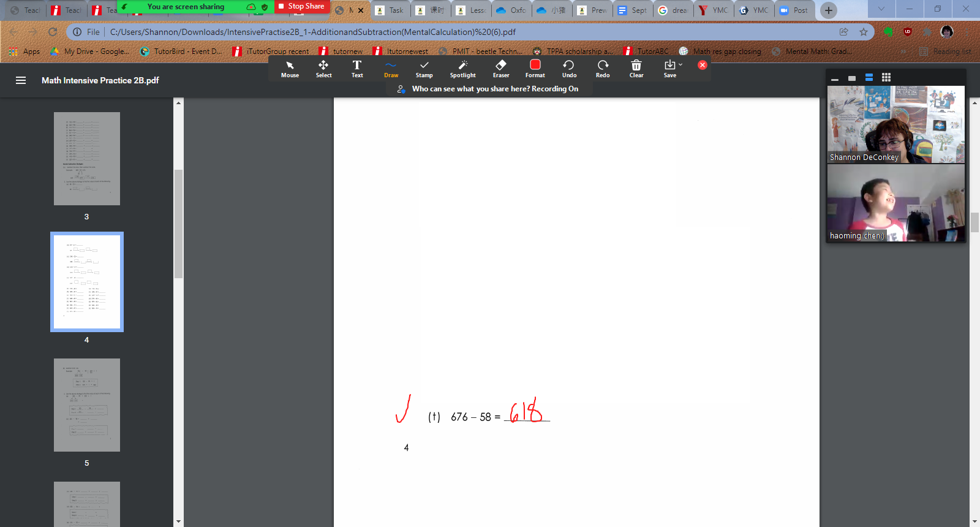
Task: Switch to the Task browser tab
Action: click(390, 10)
